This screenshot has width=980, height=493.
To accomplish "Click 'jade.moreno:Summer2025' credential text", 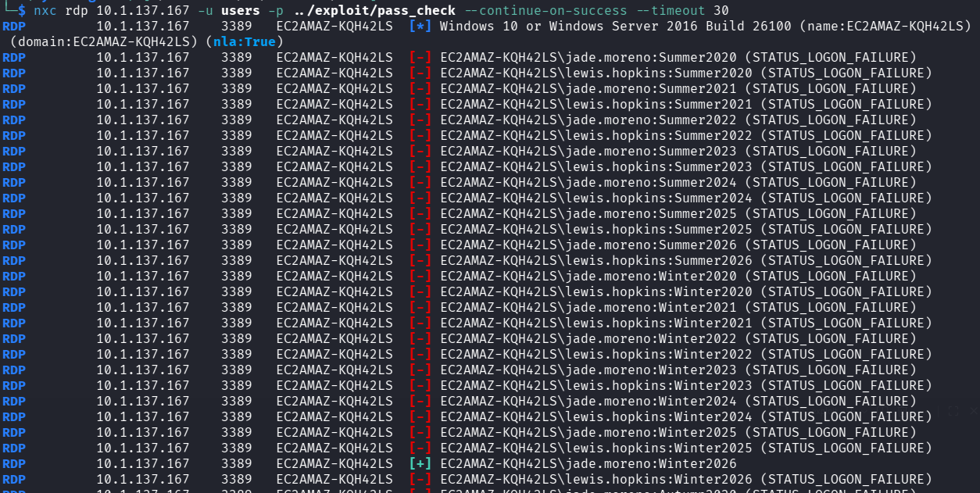I will [651, 214].
